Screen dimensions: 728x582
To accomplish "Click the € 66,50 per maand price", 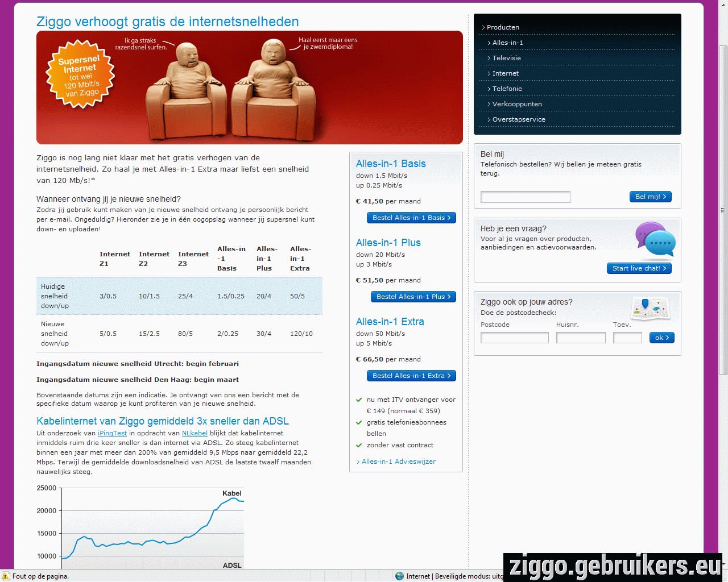I will point(388,359).
